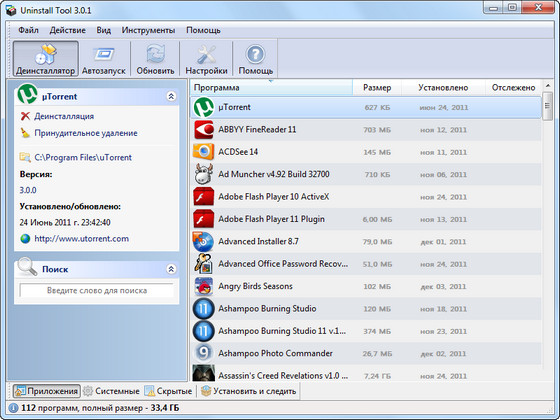The height and width of the screenshot is (420, 560).
Task: Click the version value 3.0.0
Action: 28,190
